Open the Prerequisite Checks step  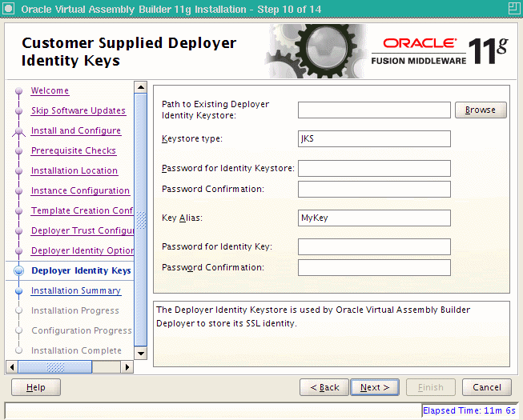coord(74,150)
